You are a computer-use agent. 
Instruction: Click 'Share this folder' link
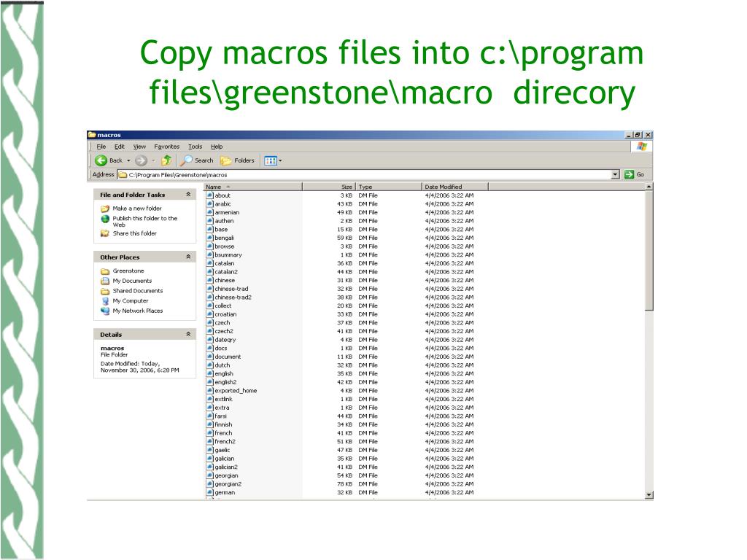135,233
